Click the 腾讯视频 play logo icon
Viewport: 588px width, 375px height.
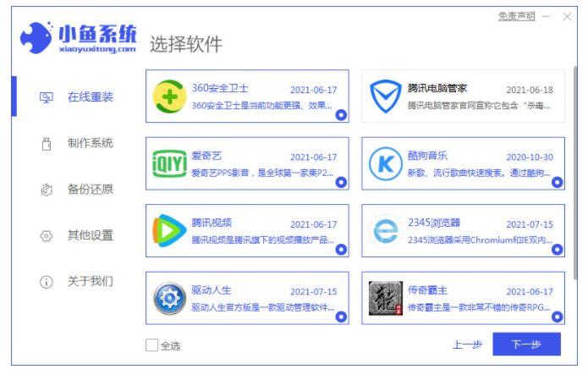pos(170,231)
